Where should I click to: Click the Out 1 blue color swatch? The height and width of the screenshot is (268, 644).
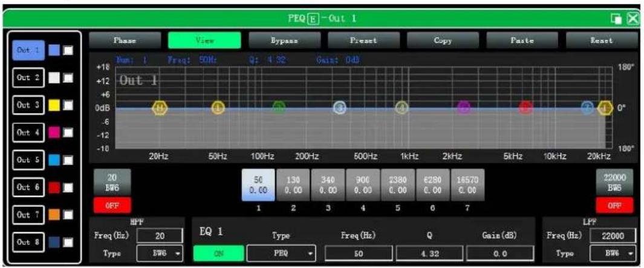click(x=54, y=50)
